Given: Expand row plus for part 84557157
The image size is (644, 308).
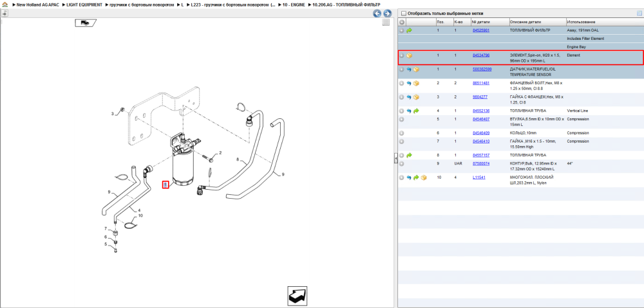Looking at the screenshot, I should pyautogui.click(x=402, y=156).
